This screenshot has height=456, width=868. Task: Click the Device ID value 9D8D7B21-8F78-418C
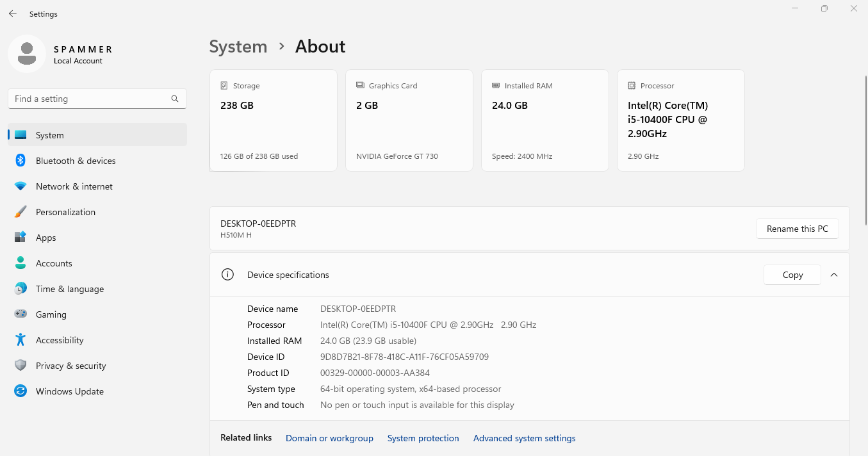click(404, 357)
